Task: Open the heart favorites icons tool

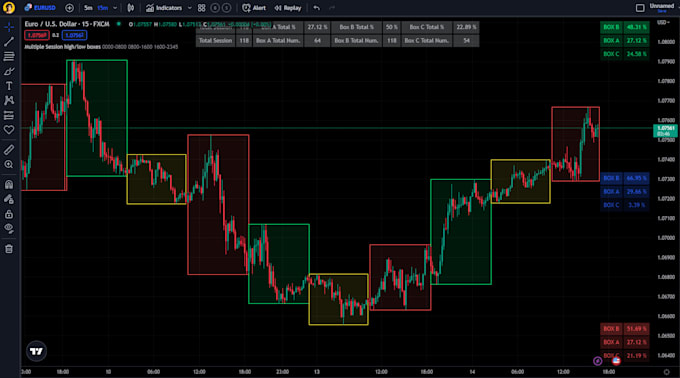Action: [x=9, y=130]
